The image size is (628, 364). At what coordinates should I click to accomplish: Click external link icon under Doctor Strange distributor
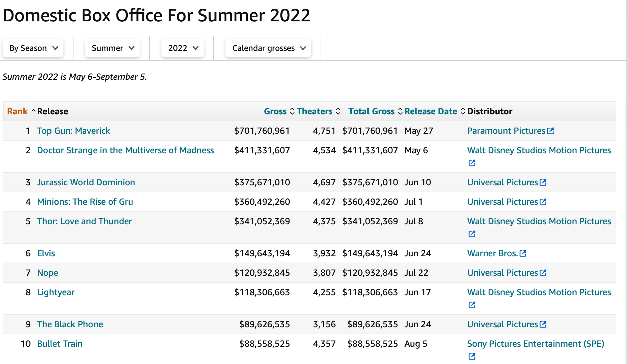pyautogui.click(x=472, y=163)
